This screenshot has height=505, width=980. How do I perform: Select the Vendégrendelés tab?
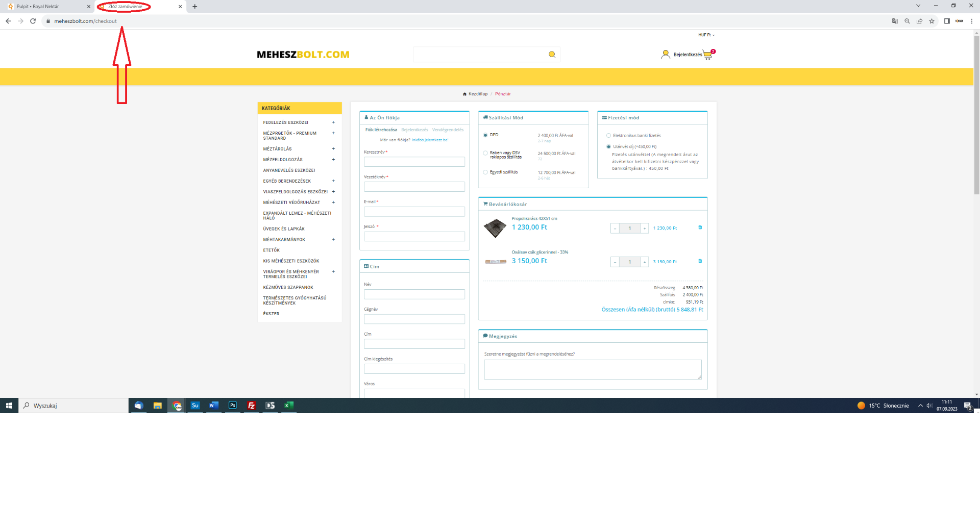[448, 130]
